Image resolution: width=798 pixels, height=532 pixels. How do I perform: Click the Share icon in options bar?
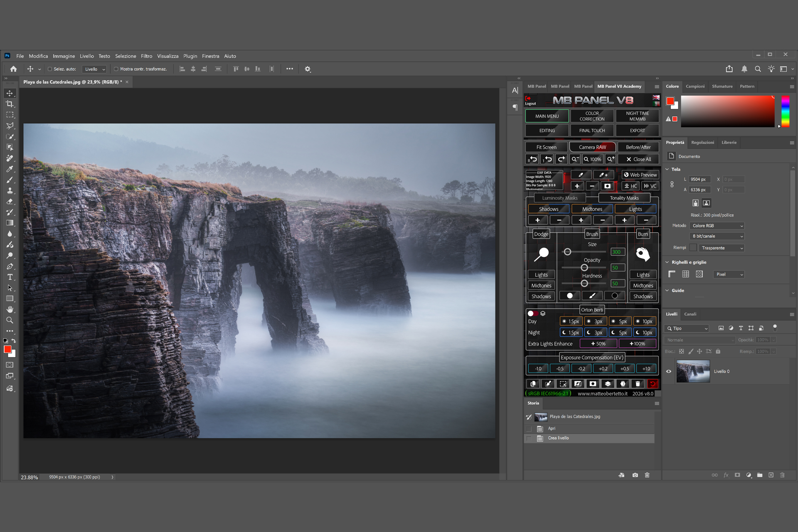[x=729, y=69]
